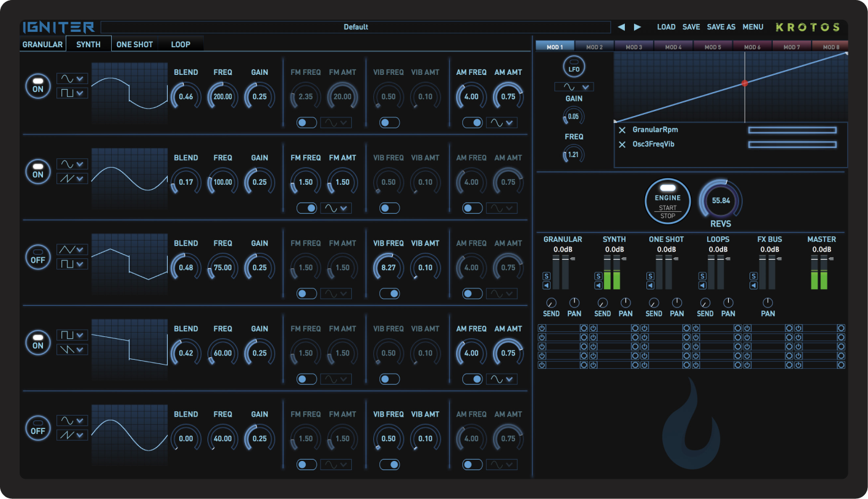The height and width of the screenshot is (499, 868).
Task: Mute the GRANULAR mixer channel
Action: click(x=547, y=285)
